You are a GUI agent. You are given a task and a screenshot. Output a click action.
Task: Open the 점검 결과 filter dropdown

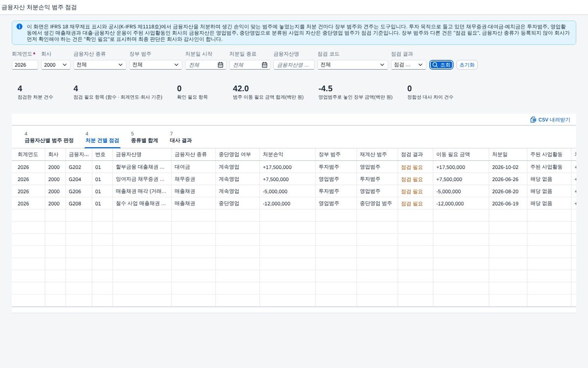click(408, 65)
